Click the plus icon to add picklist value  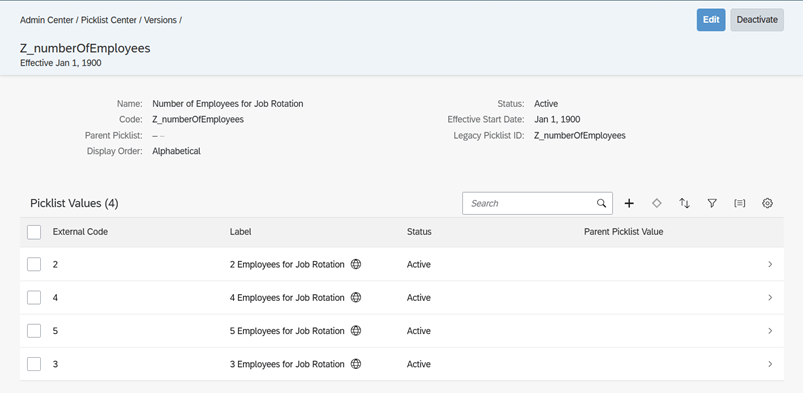(629, 203)
